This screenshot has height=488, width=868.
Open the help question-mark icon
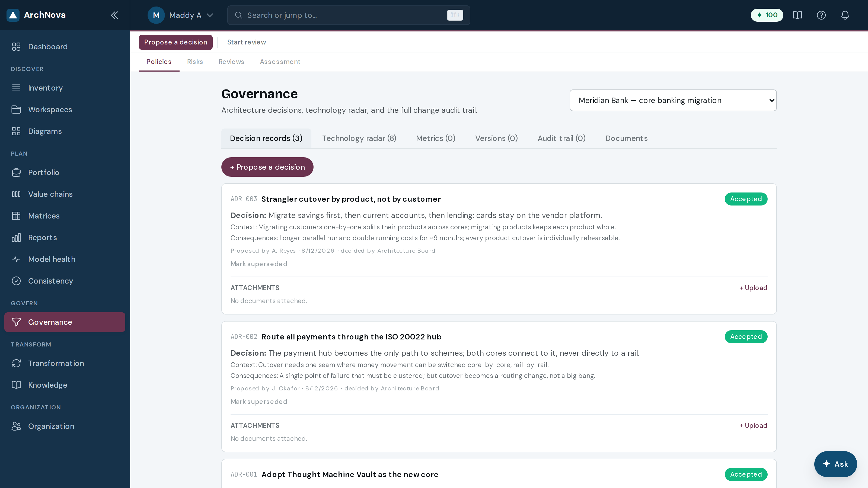pos(821,15)
